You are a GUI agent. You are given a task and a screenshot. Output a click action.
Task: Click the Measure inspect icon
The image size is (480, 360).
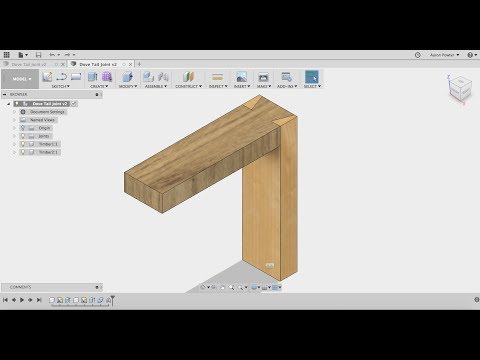[217, 77]
